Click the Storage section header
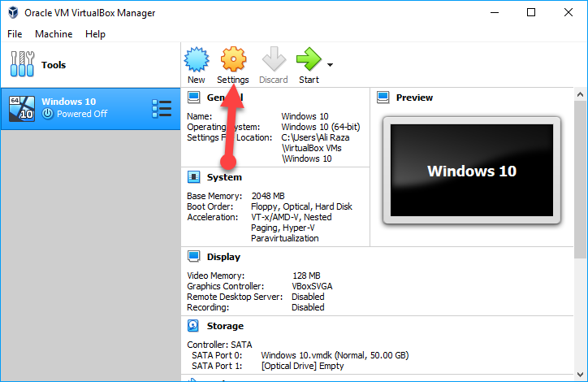 click(x=225, y=326)
